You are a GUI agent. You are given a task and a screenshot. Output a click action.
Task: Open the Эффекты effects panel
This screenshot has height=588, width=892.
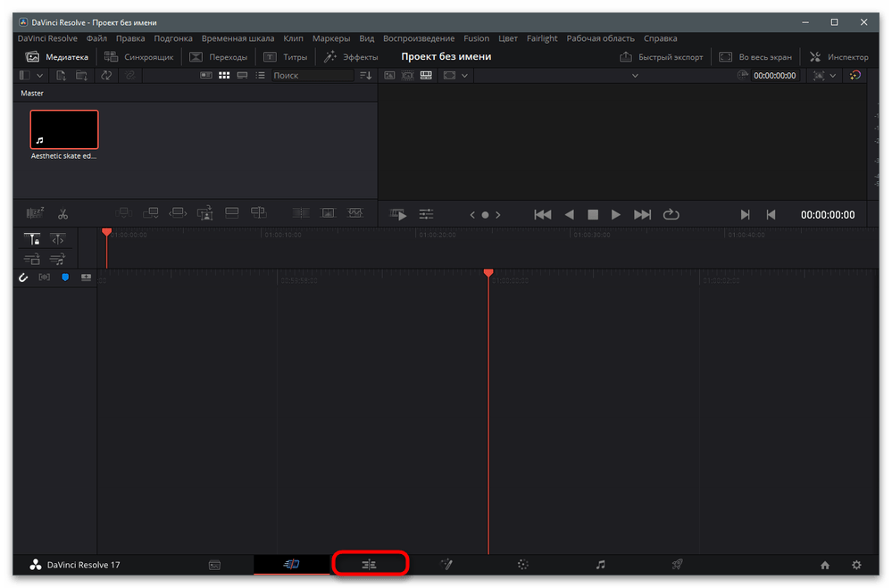[351, 57]
